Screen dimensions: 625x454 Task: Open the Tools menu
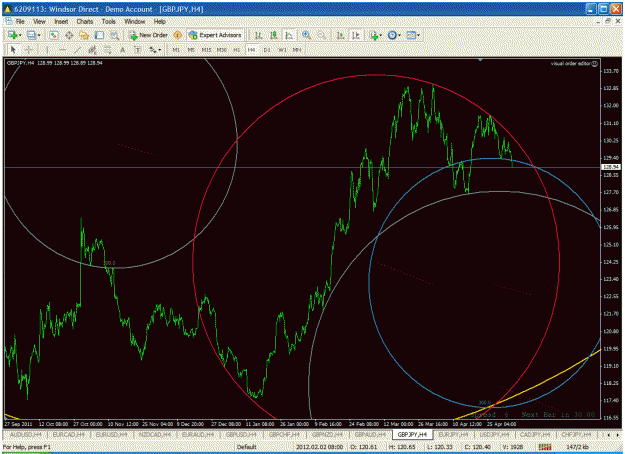pyautogui.click(x=108, y=22)
